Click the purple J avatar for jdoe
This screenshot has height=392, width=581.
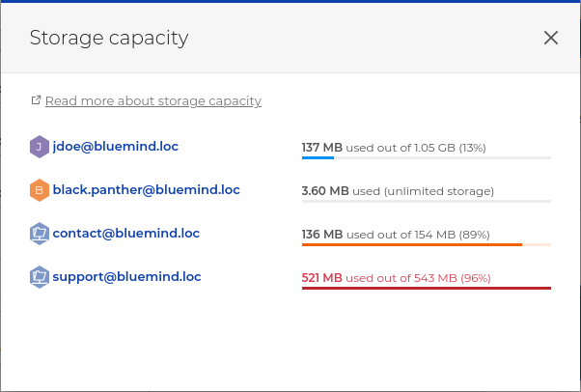point(40,147)
